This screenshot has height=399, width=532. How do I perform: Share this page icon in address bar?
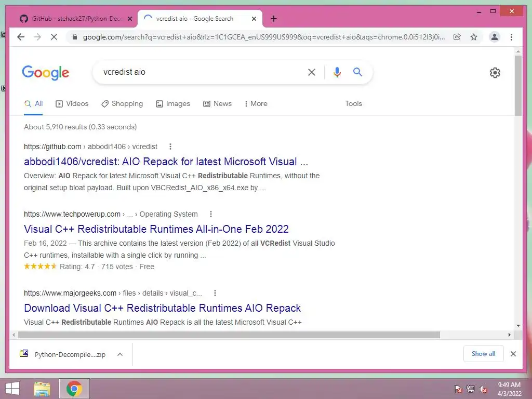pos(457,37)
